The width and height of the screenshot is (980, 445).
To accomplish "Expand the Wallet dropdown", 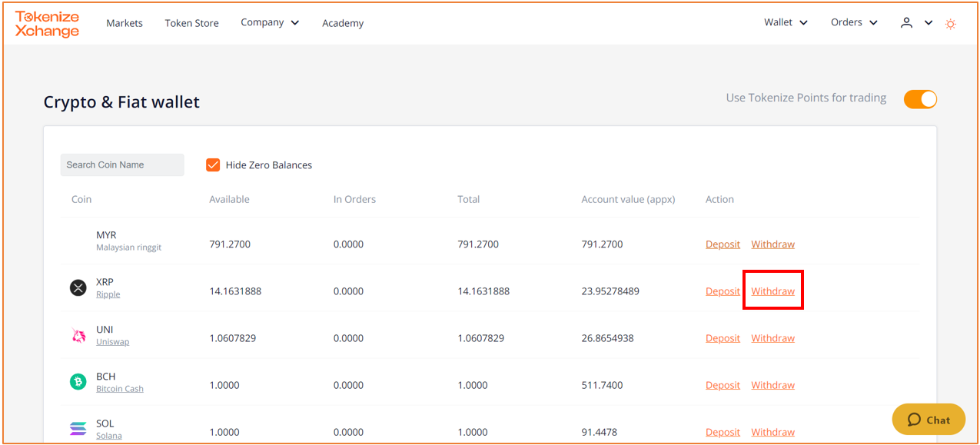I will tap(786, 23).
